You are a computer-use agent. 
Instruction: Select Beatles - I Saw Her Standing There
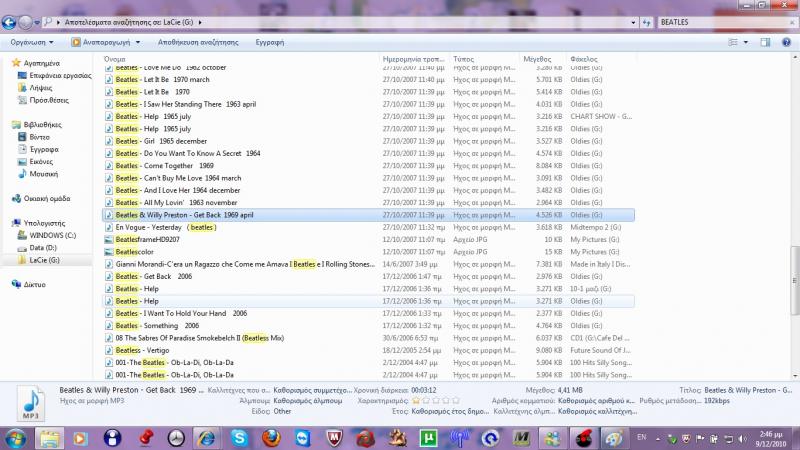coord(368,104)
